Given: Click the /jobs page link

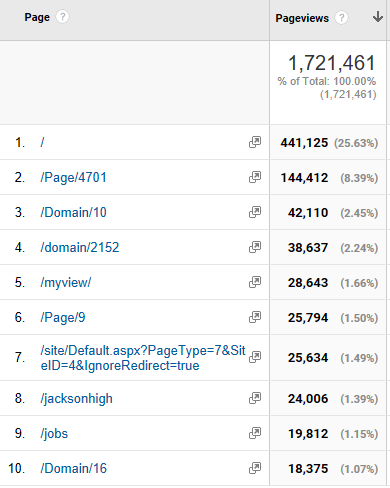Looking at the screenshot, I should pos(54,434).
